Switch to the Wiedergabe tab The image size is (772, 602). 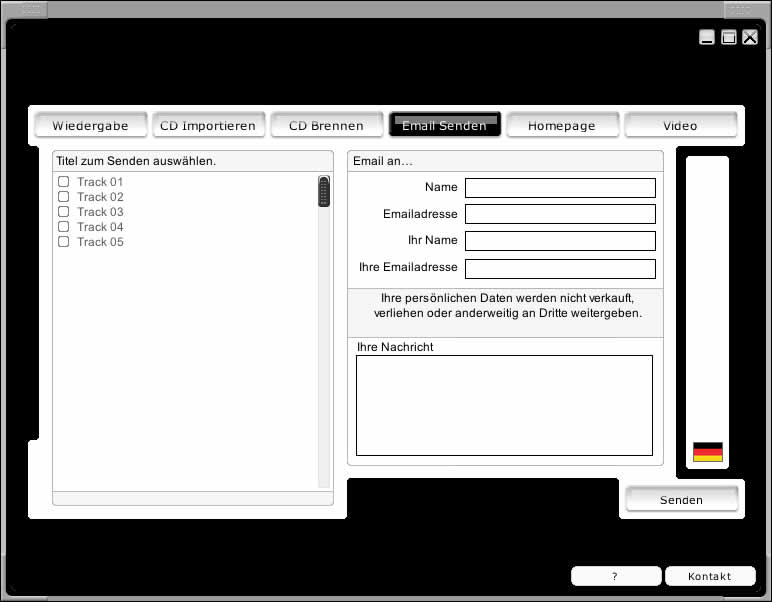[x=90, y=126]
